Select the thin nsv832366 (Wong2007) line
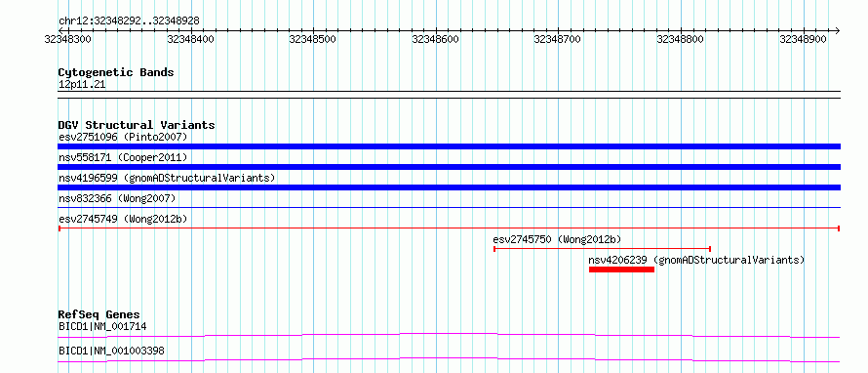This screenshot has height=373, width=868. coord(449,207)
